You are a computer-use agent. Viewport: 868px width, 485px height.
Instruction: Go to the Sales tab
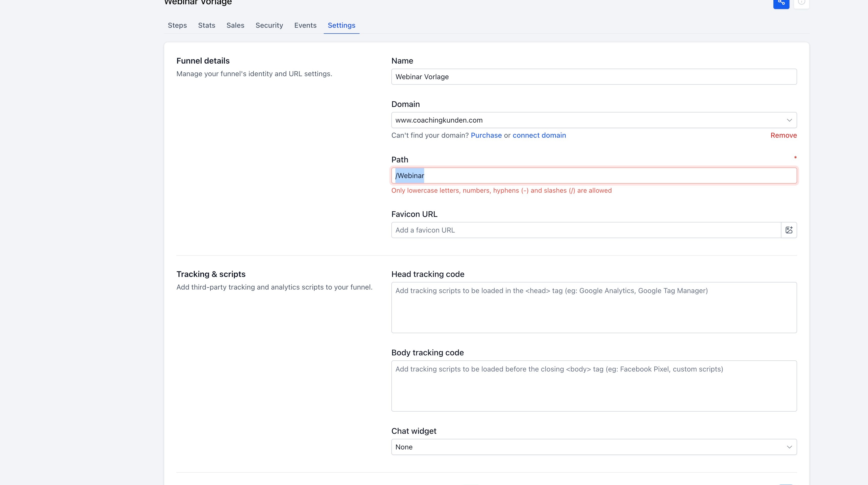(235, 25)
